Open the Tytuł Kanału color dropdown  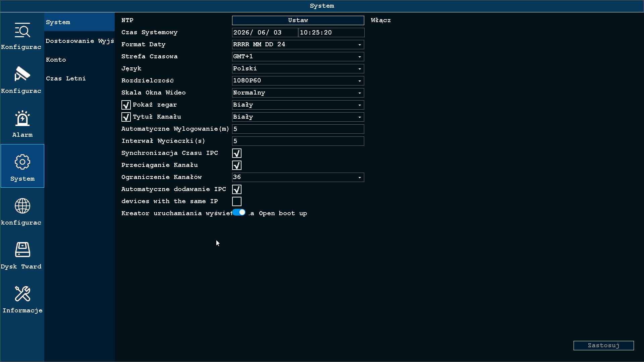click(298, 117)
